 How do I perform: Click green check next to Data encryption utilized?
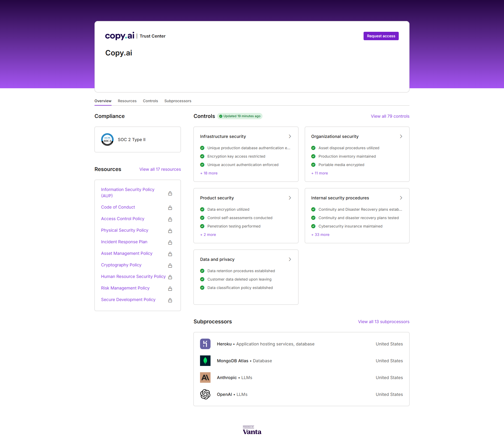click(202, 209)
